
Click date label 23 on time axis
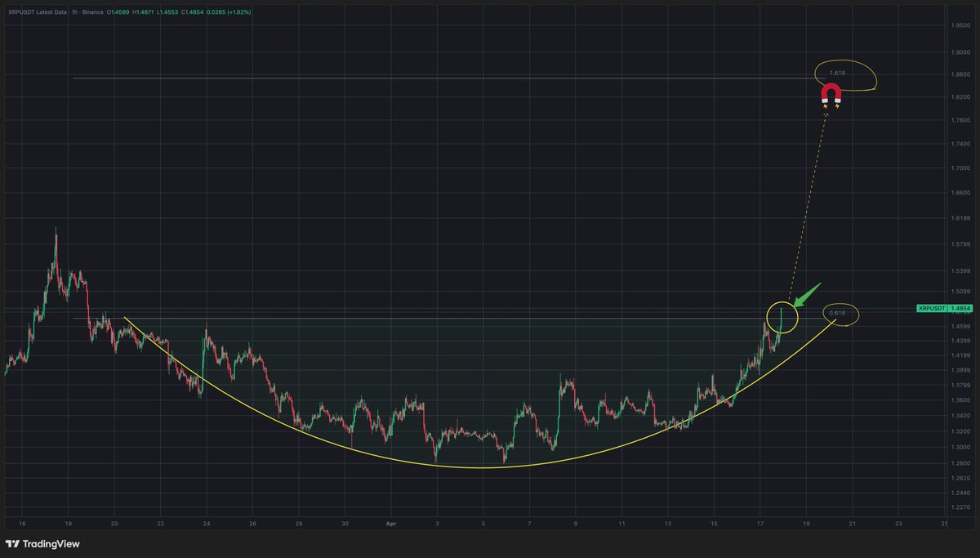point(899,523)
